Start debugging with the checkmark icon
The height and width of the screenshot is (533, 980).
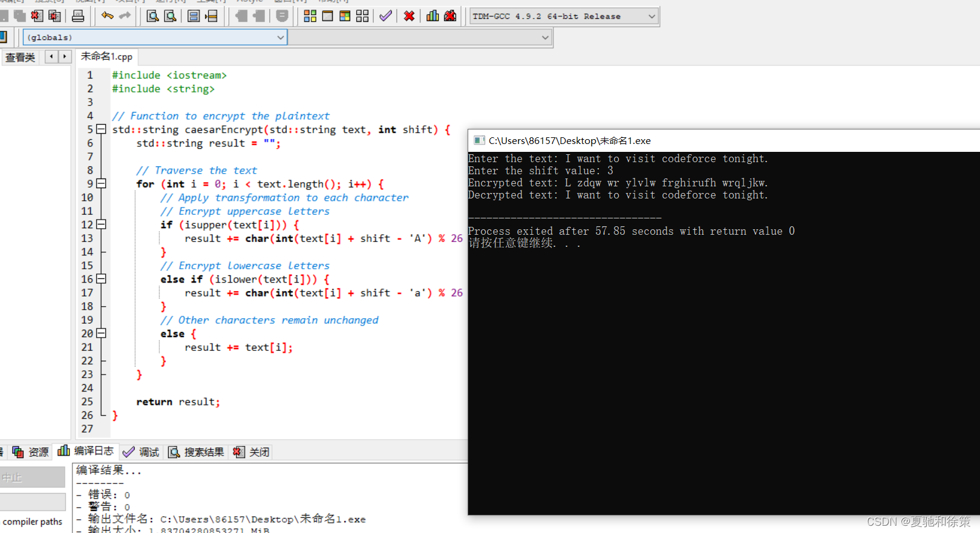[385, 16]
